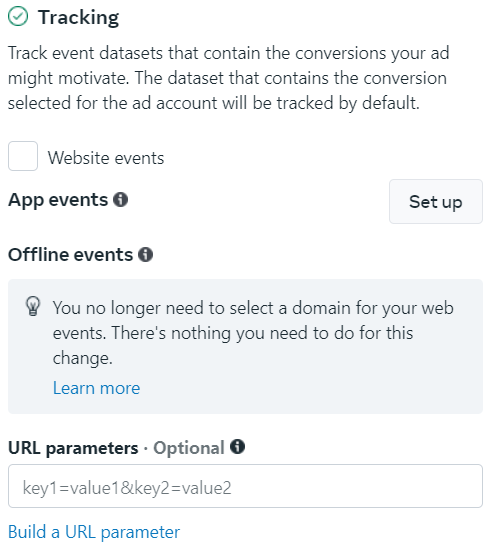Screen dimensions: 492x550
Task: Click the Optional text beside URL parameters
Action: tap(189, 449)
